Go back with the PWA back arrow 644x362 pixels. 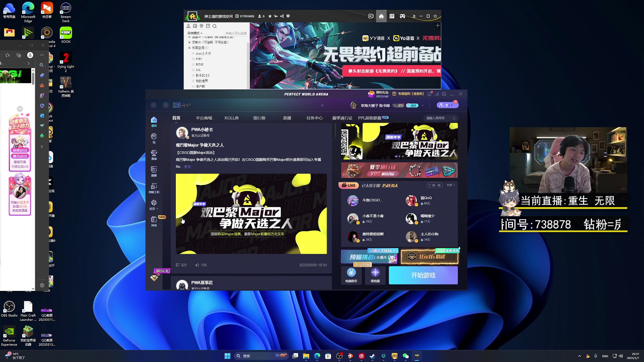pyautogui.click(x=154, y=105)
